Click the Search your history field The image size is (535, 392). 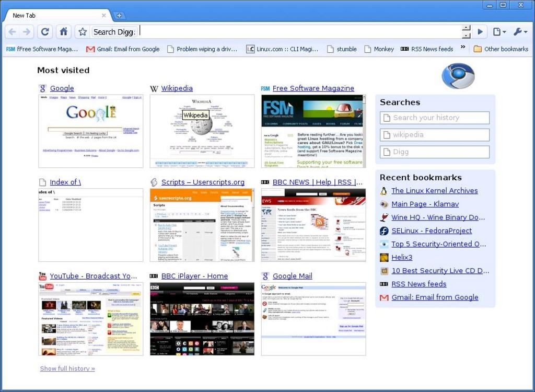tap(435, 118)
